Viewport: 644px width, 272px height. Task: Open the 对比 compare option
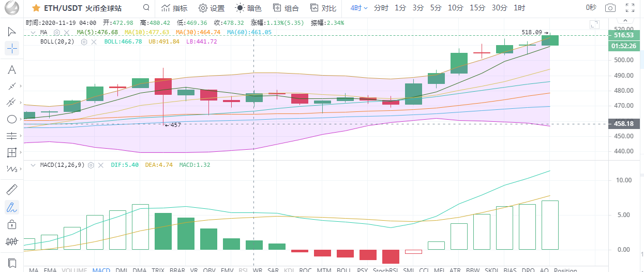[323, 8]
